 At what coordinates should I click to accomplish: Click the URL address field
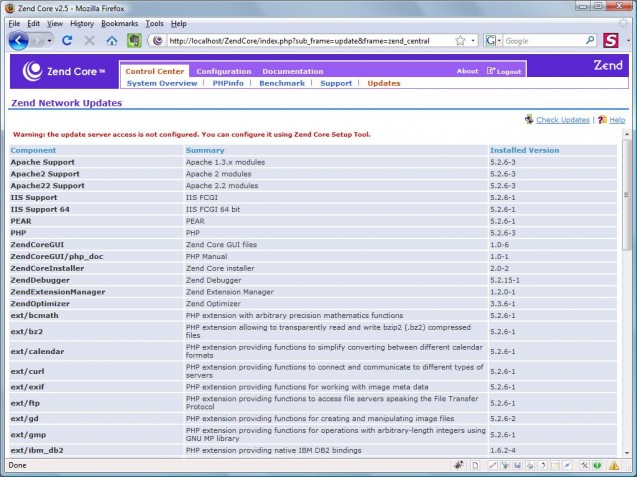coord(310,41)
